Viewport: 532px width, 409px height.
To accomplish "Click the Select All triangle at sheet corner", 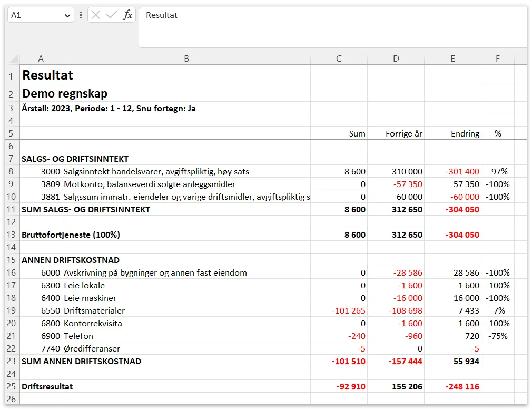I will pyautogui.click(x=14, y=59).
